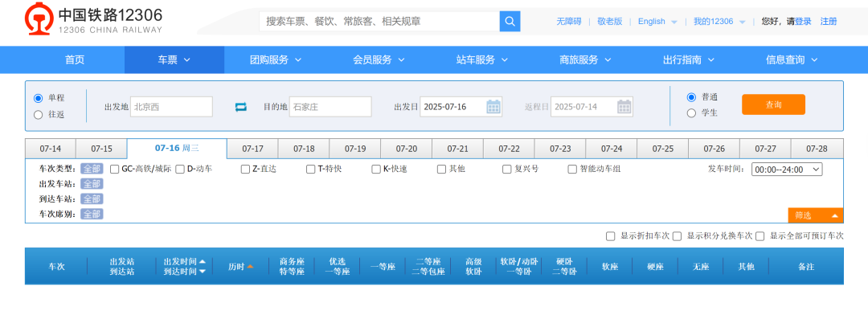Image resolution: width=868 pixels, height=315 pixels.
Task: Click the China Railway 12306 logo
Action: point(94,21)
